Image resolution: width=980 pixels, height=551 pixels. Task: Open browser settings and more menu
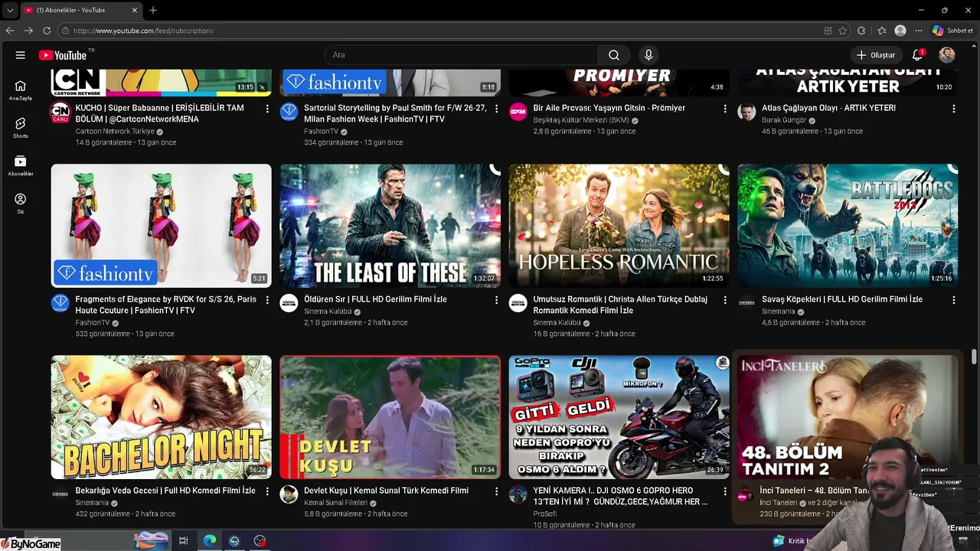(919, 31)
